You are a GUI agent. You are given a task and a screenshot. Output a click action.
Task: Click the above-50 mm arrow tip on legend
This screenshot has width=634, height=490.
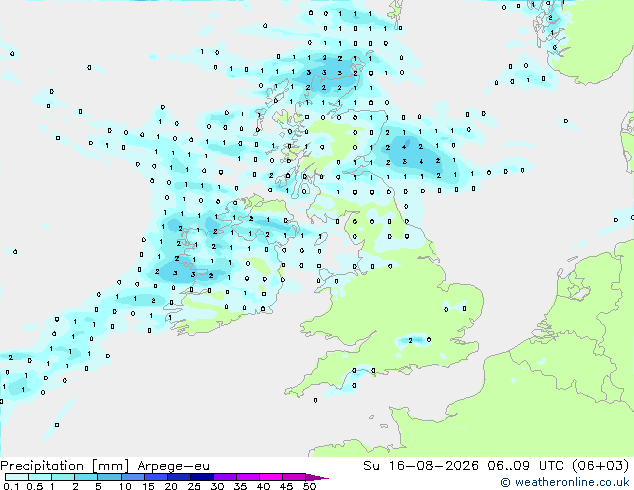pos(317,477)
